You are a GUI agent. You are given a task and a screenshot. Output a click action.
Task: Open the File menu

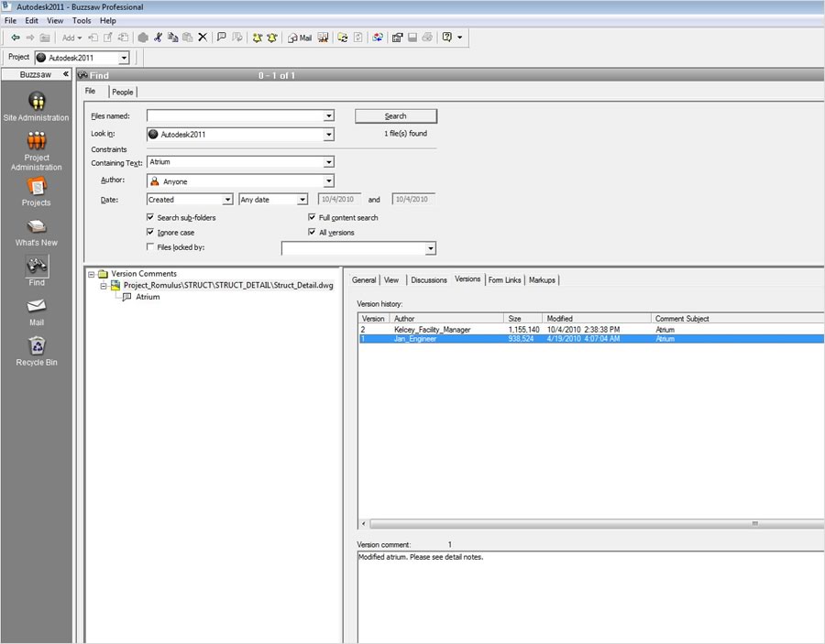pos(10,20)
